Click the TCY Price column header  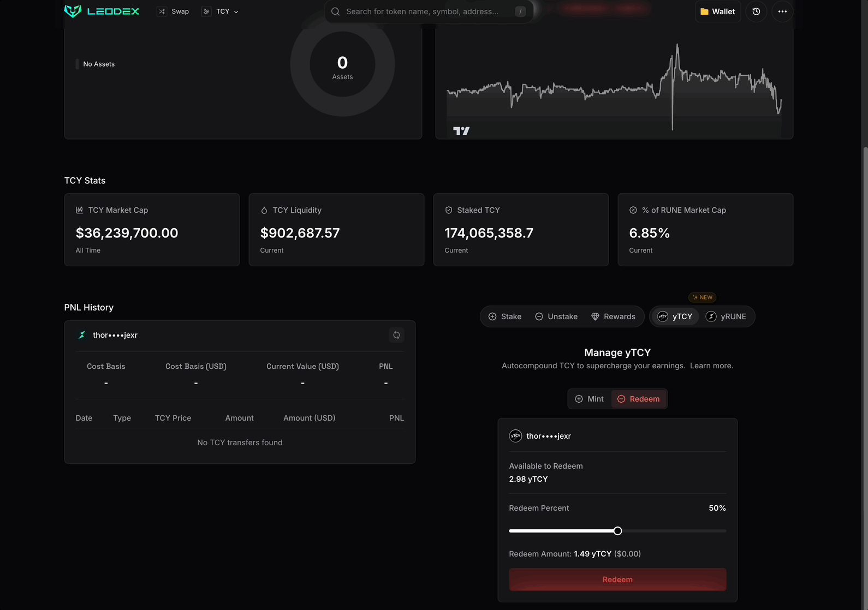[173, 418]
